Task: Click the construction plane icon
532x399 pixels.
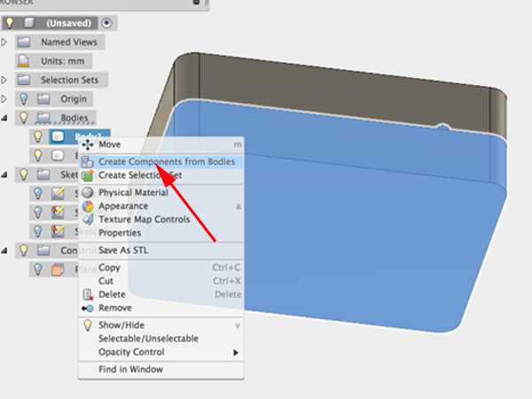Action: click(x=58, y=270)
